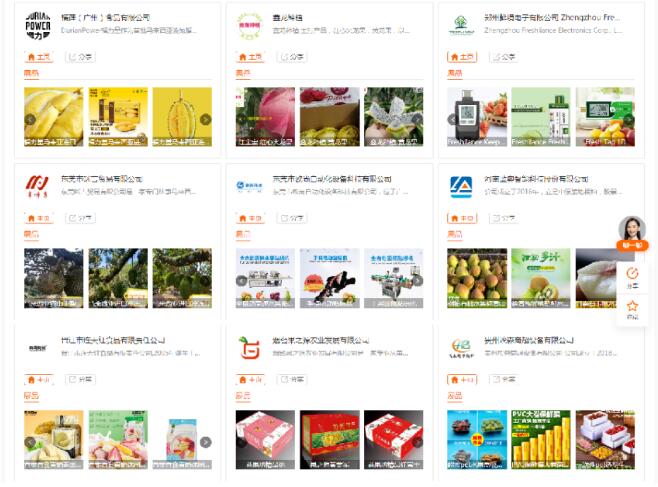Click the kiwi juice product thumbnail

point(540,278)
